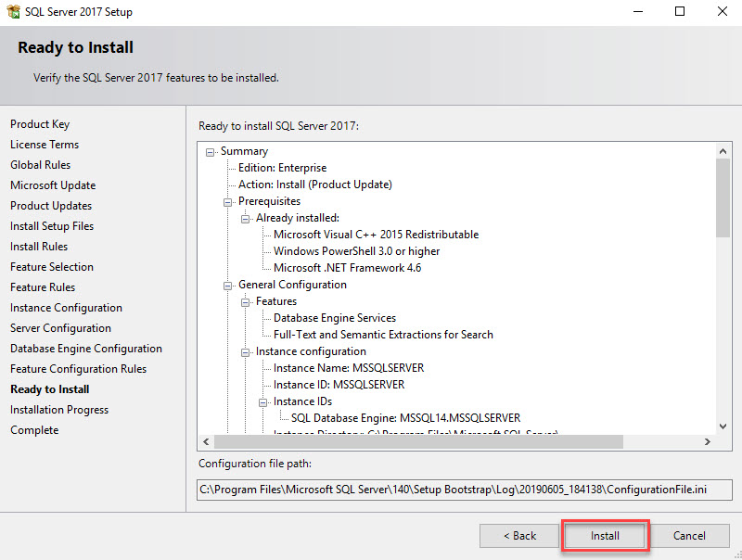Select the Product Updates step
Viewport: 742px width, 560px height.
point(51,205)
